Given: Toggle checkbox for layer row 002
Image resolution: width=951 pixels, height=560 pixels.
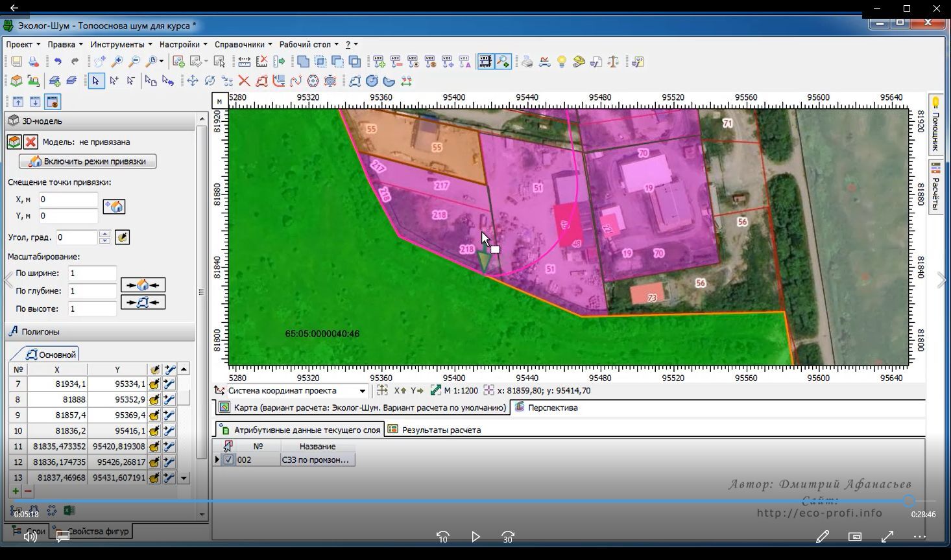Looking at the screenshot, I should (228, 460).
